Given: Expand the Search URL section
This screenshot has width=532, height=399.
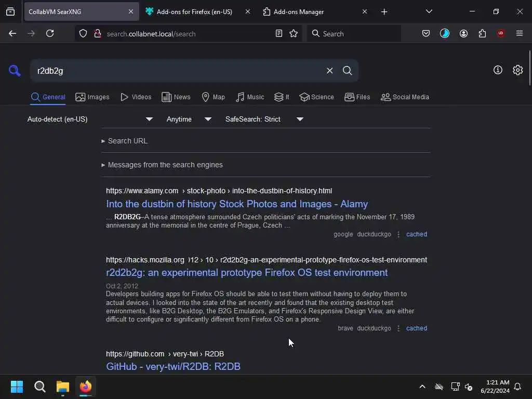Looking at the screenshot, I should pyautogui.click(x=125, y=141).
